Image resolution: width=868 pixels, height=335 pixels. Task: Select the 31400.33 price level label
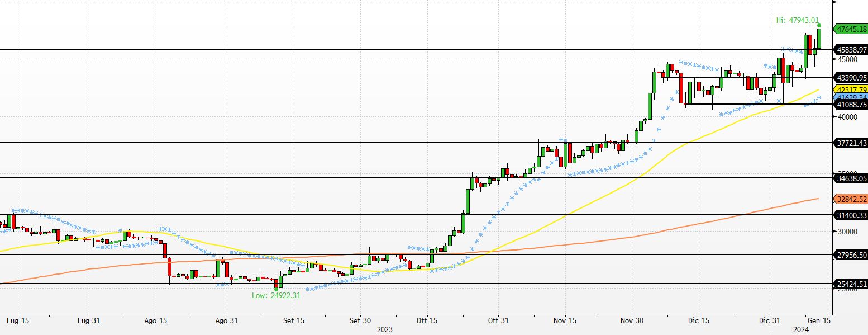851,215
